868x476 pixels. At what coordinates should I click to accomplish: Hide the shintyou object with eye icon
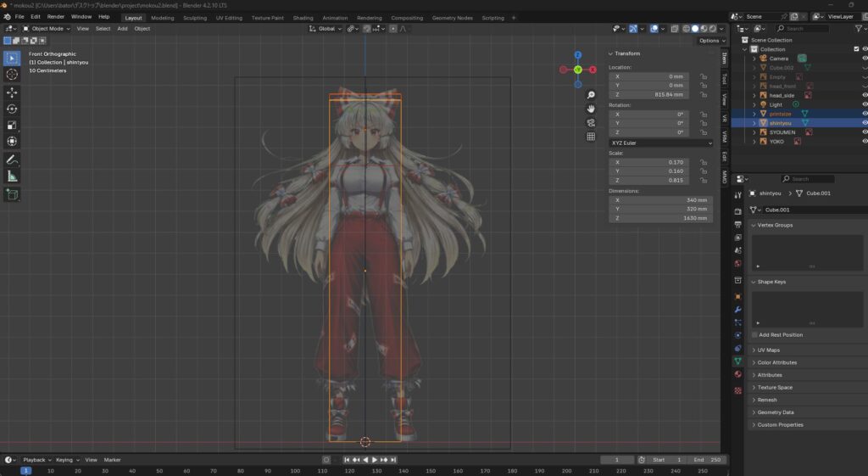[865, 122]
